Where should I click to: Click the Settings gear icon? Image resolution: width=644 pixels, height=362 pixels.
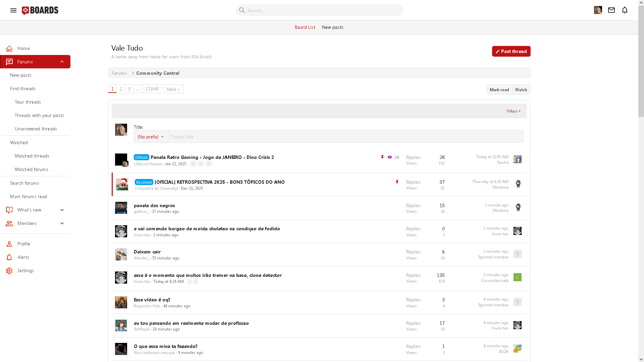coord(9,271)
